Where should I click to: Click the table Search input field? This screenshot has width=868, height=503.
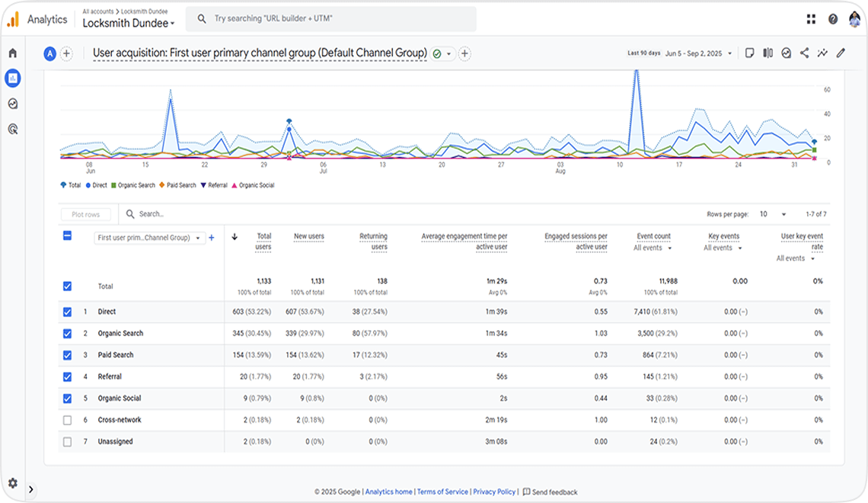pos(228,215)
